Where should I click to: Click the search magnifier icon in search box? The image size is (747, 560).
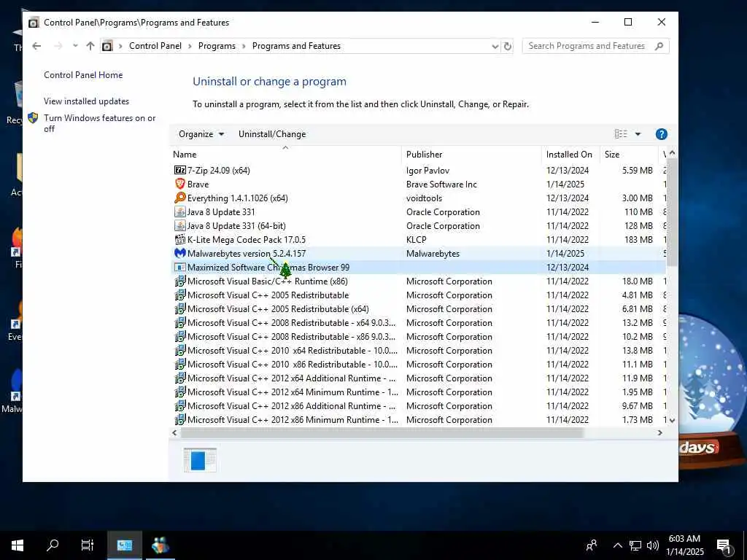tap(659, 46)
